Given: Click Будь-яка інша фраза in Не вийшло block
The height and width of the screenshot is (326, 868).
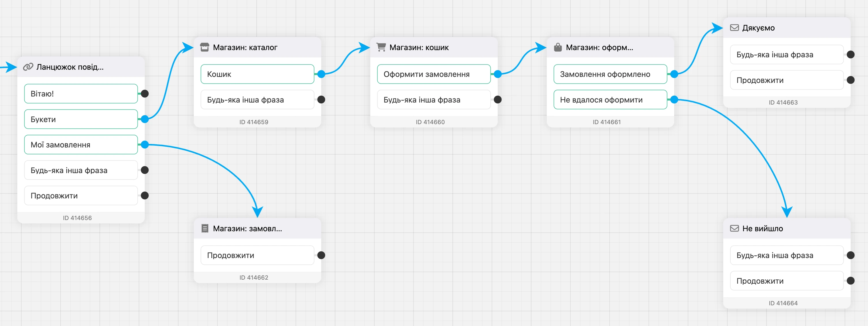Looking at the screenshot, I should pyautogui.click(x=787, y=255).
